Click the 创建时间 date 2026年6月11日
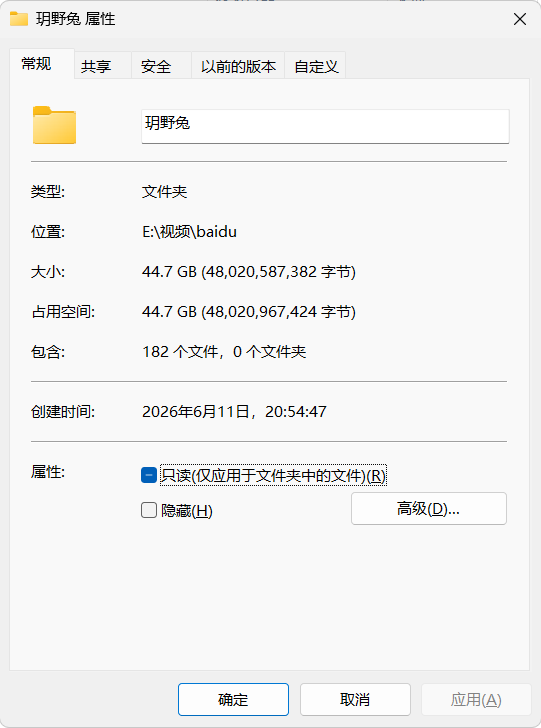 coord(196,411)
